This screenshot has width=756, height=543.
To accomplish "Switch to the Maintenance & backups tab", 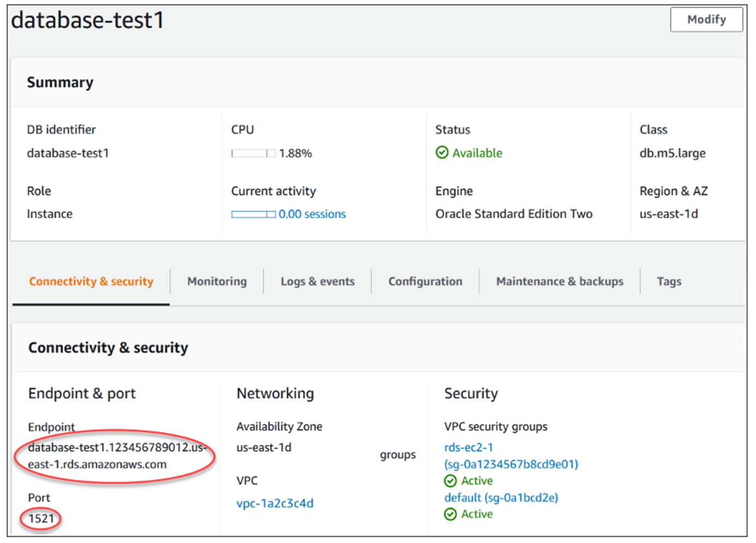I will click(559, 281).
